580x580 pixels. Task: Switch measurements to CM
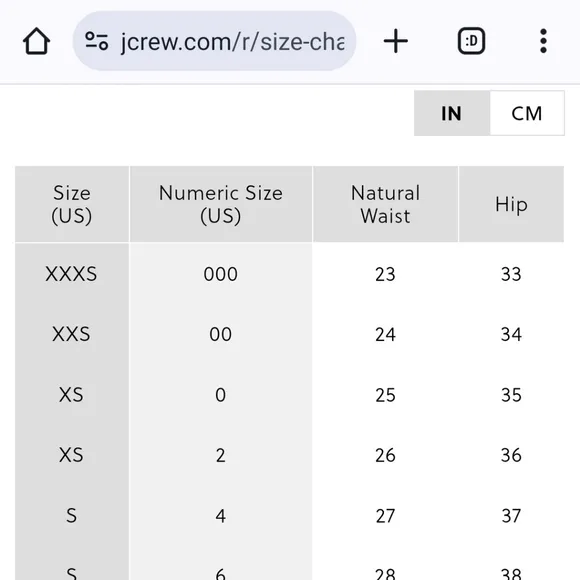527,113
